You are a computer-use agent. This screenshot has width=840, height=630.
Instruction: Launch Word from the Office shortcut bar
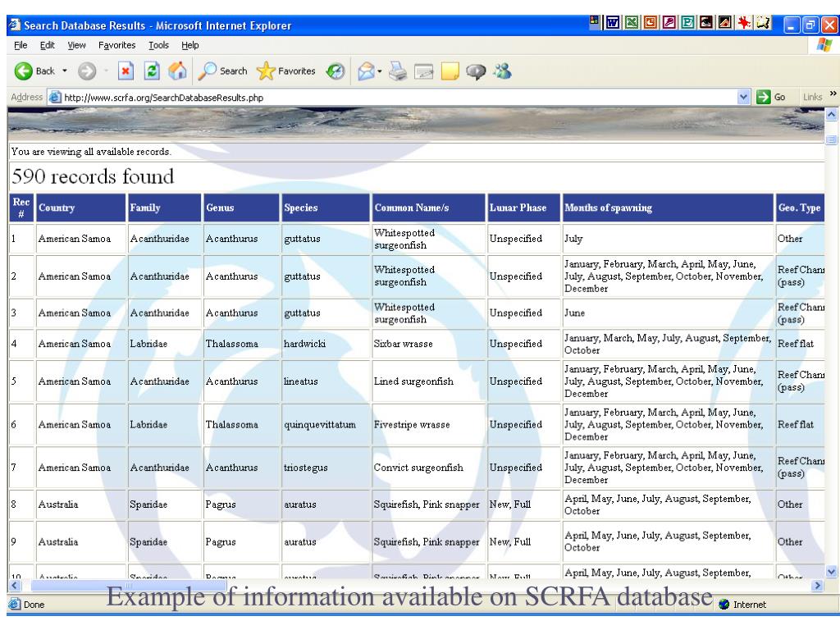pos(612,22)
